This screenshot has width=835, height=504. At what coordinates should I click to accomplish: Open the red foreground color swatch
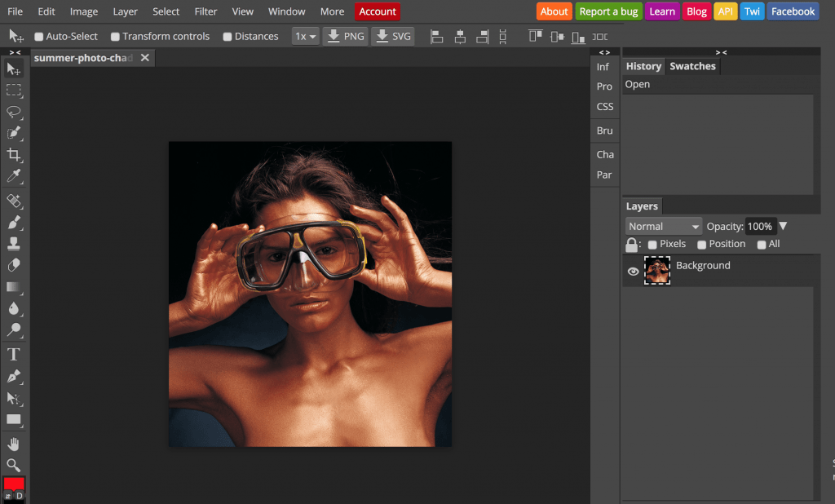click(14, 483)
